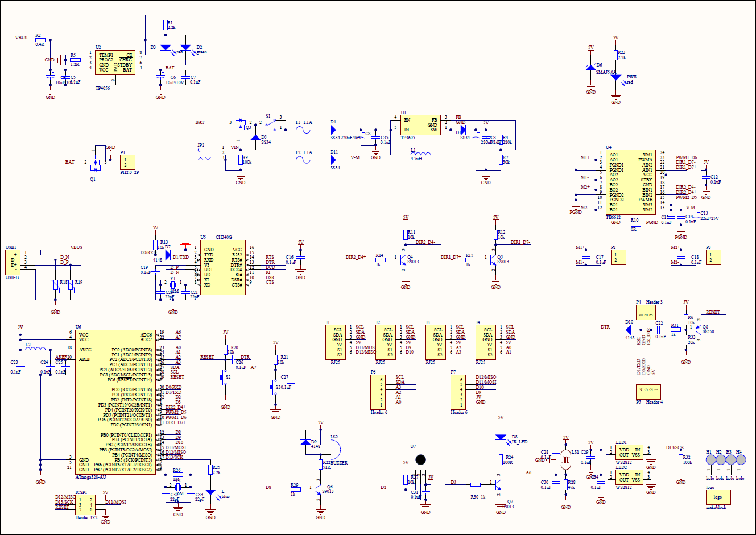Click the upper WS2812 component LED1

pyautogui.click(x=629, y=452)
